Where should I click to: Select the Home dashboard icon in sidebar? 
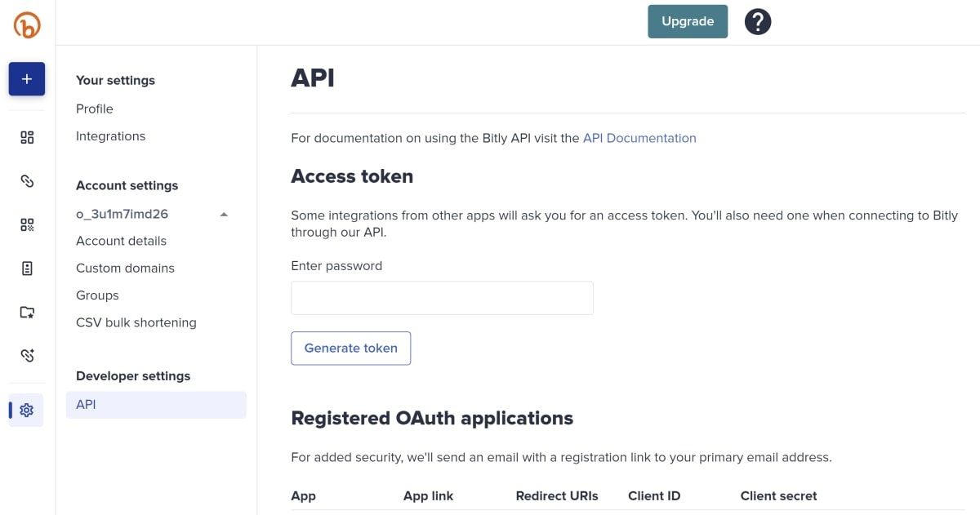[26, 137]
